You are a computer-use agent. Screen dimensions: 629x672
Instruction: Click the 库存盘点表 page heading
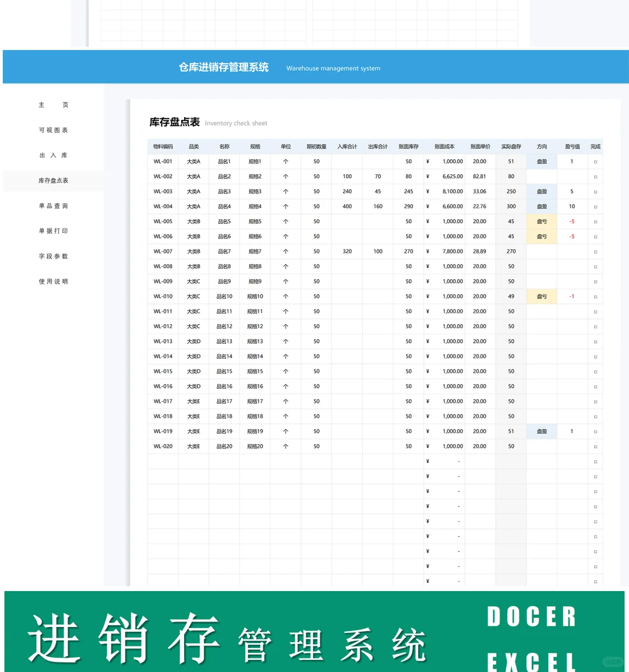pyautogui.click(x=174, y=122)
